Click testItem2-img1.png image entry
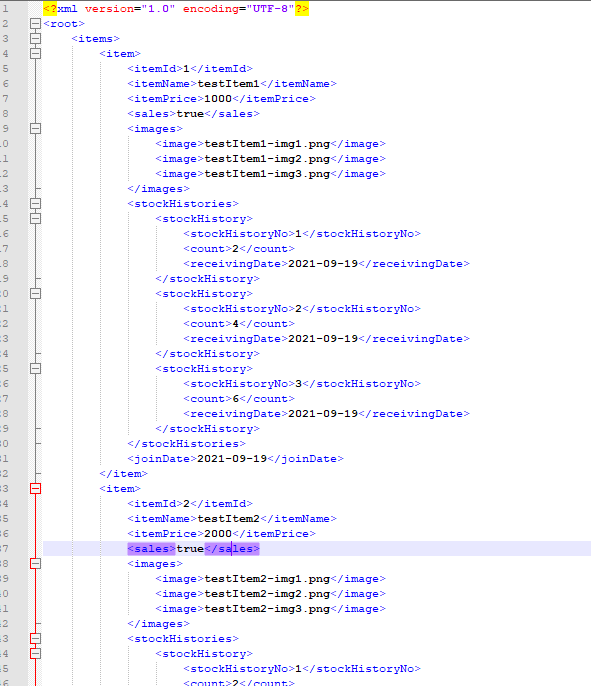This screenshot has width=591, height=686. click(x=270, y=579)
